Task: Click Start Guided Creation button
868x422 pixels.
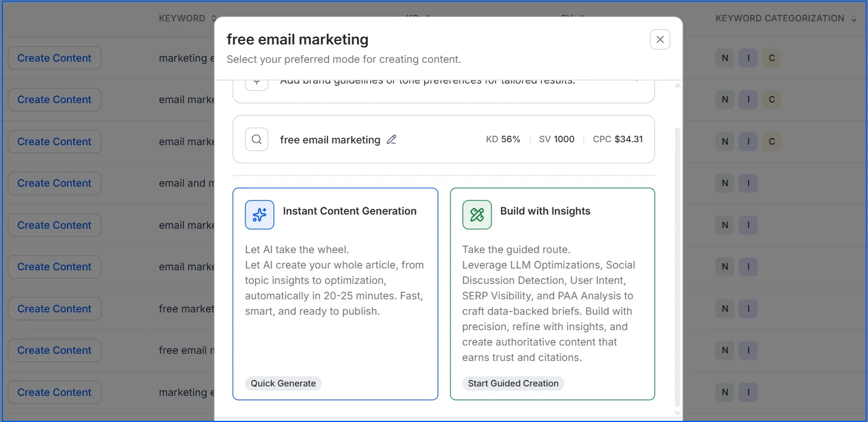Action: pos(513,383)
